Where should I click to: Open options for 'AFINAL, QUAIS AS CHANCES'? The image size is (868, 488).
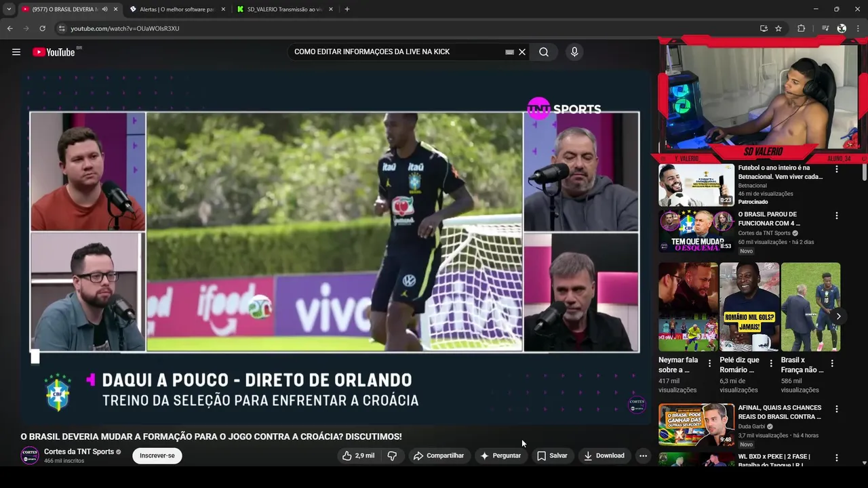[x=837, y=409]
